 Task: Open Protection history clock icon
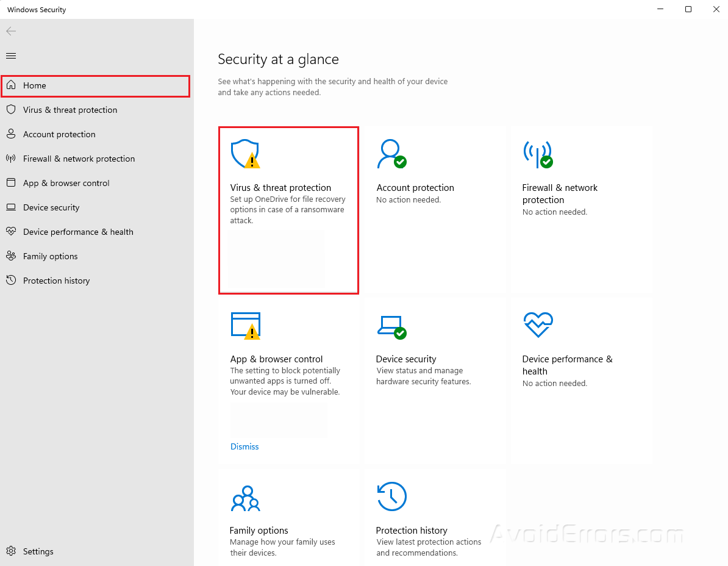[x=391, y=496]
